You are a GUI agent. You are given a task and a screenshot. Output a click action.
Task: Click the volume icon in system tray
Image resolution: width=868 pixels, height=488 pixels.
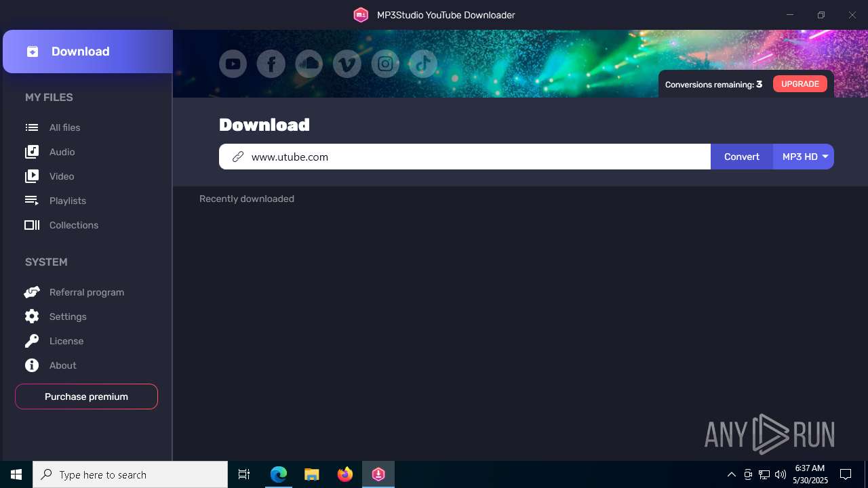[x=781, y=474]
